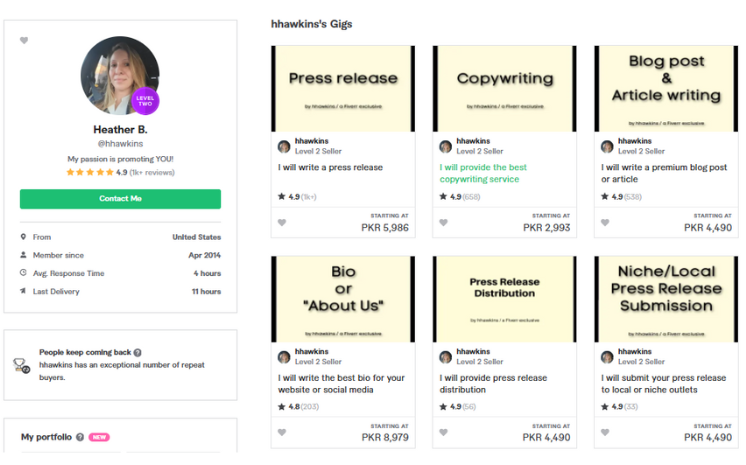Viewport: 746px width, 465px height.
Task: Click help icon beside People keep coming back
Action: pos(138,353)
